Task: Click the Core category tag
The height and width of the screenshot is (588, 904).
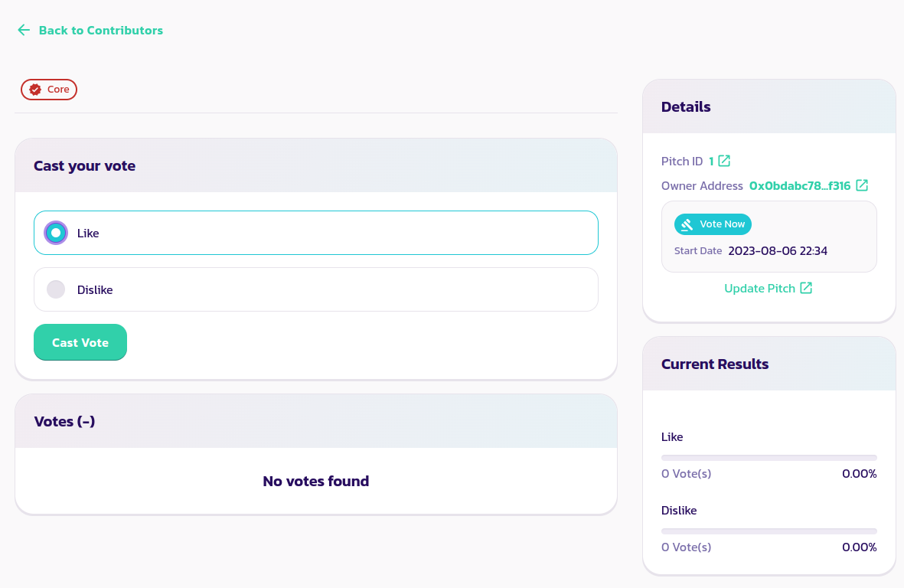Action: pos(49,90)
